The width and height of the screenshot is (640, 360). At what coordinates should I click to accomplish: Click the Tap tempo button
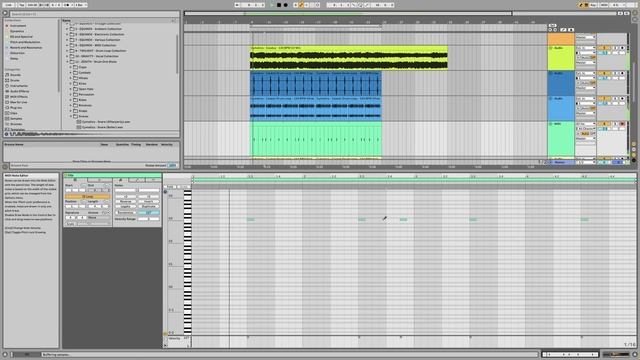point(22,5)
